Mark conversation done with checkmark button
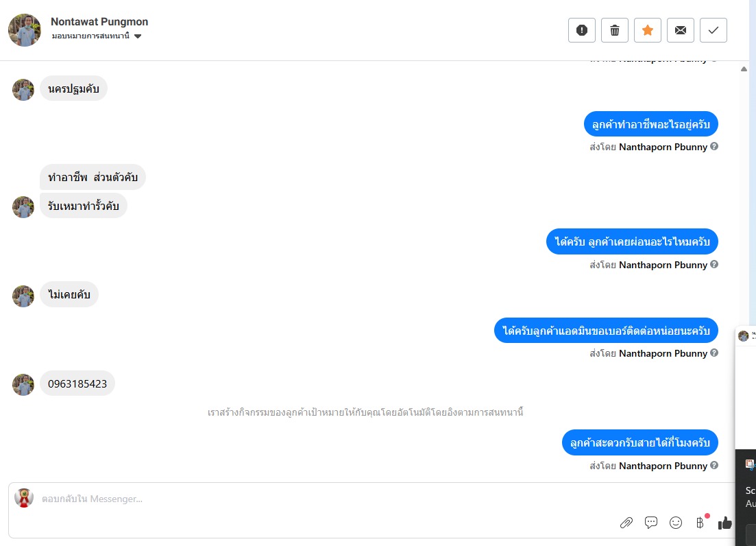The image size is (756, 546). coord(714,30)
